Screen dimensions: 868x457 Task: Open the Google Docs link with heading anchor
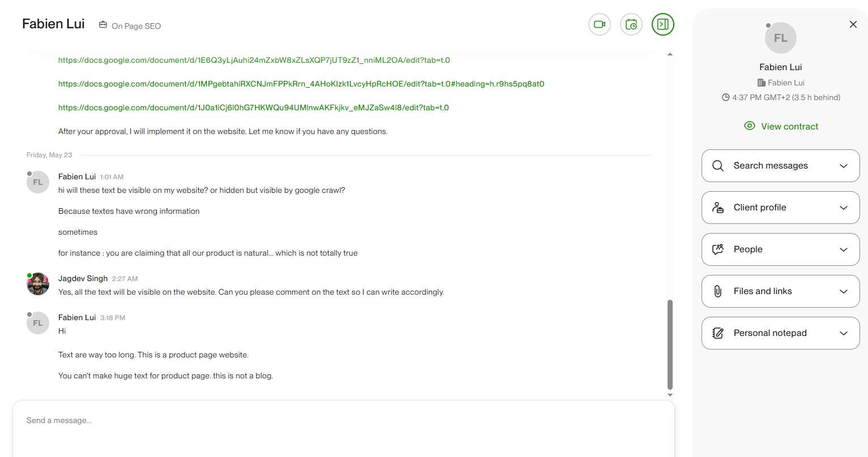[x=301, y=84]
